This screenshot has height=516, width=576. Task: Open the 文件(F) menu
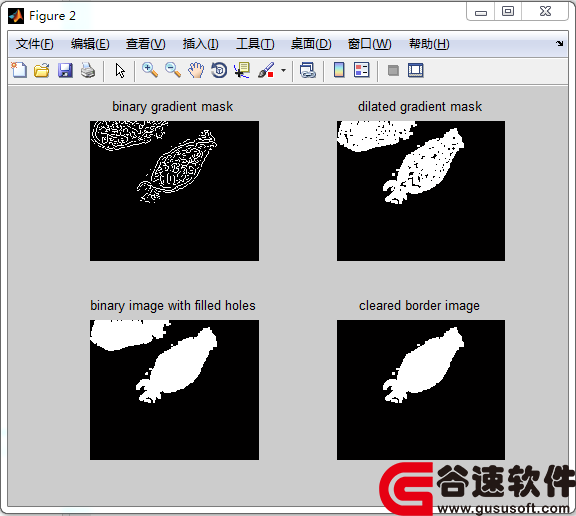tap(35, 44)
